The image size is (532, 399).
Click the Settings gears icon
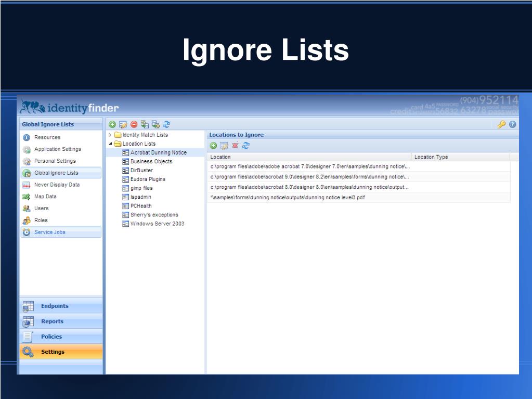[x=28, y=352]
